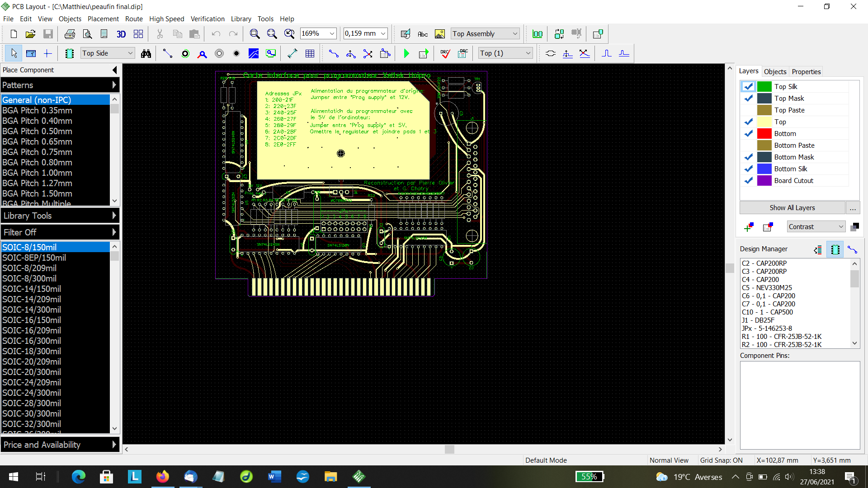Image resolution: width=868 pixels, height=488 pixels.
Task: Click the green Run autorouter arrow
Action: 406,53
